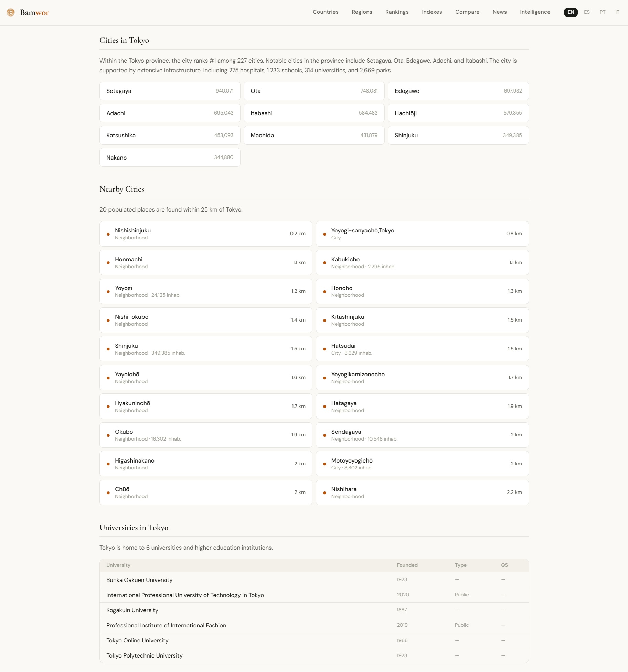Open the Intelligence section
Screen dimensions: 628x672
535,12
